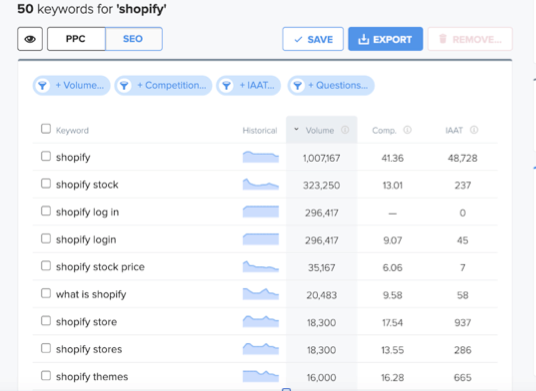Add a Competition filter
Screen dimensions: 536x391
163,85
